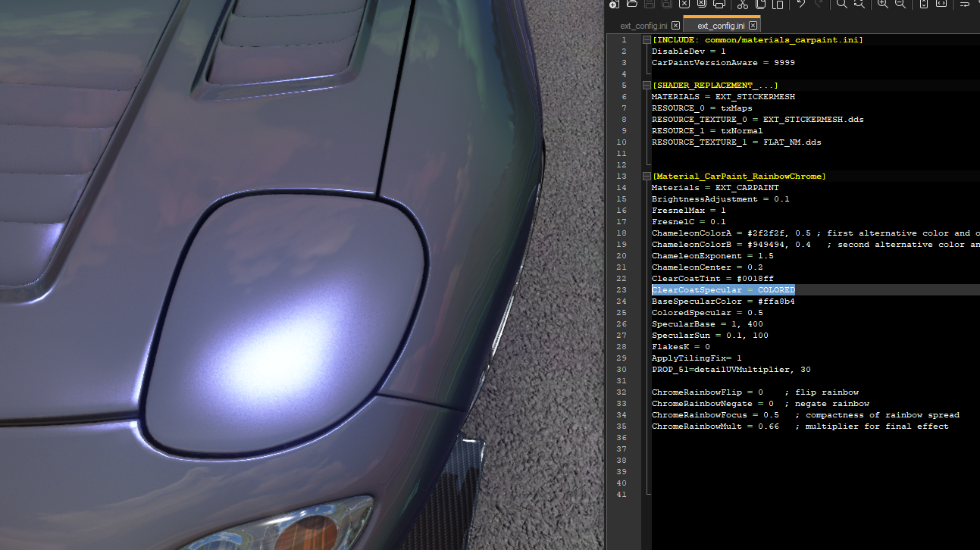
Task: Open the Find dialog
Action: 841,5
